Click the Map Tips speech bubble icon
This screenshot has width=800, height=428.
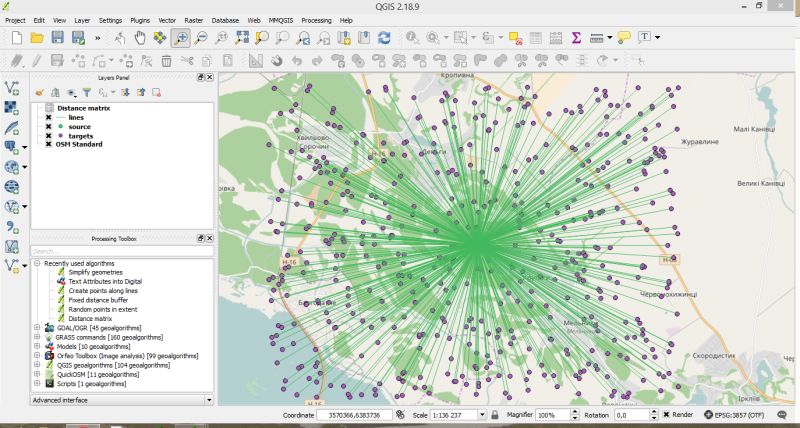(623, 37)
